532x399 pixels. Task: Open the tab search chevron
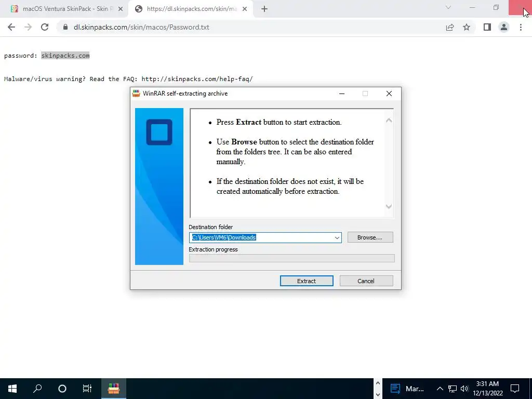coord(448,7)
